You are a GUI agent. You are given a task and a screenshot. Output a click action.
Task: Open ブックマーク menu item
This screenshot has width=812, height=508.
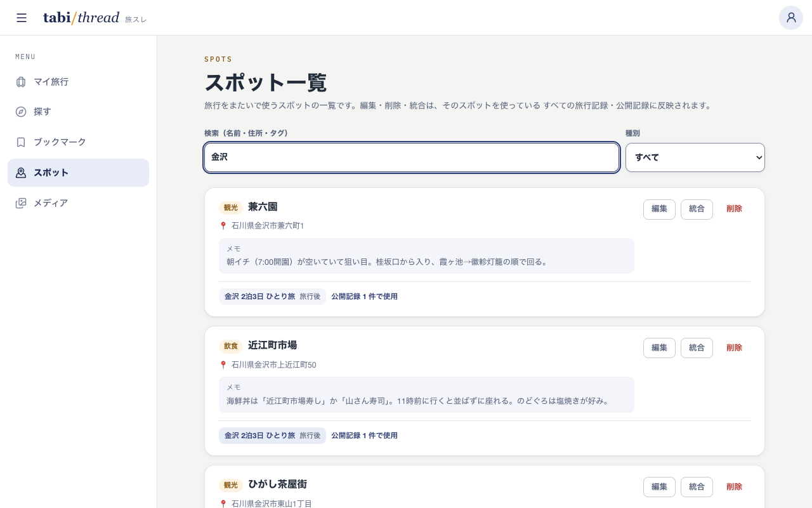[78, 142]
